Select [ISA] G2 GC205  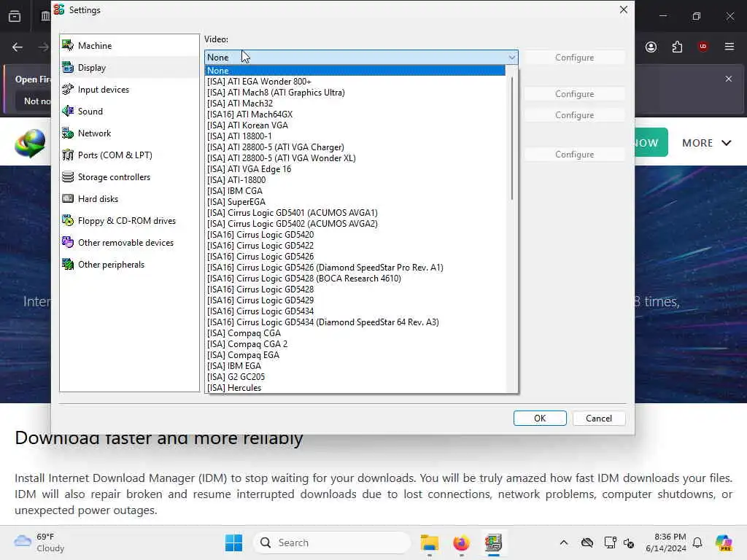[x=355, y=377]
